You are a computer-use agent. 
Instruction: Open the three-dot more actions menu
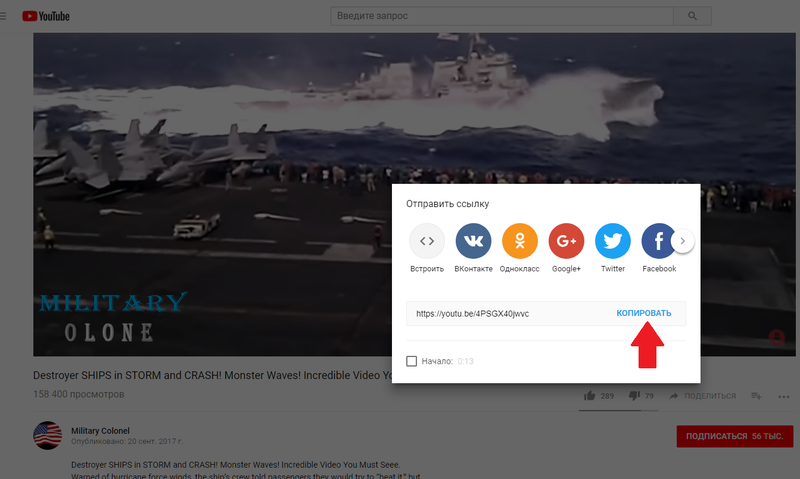click(x=784, y=396)
